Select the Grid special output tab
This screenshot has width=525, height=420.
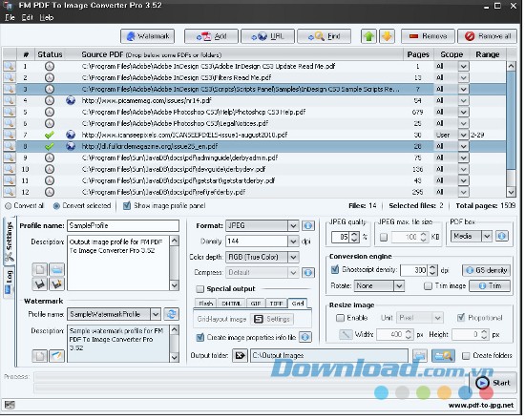[299, 304]
